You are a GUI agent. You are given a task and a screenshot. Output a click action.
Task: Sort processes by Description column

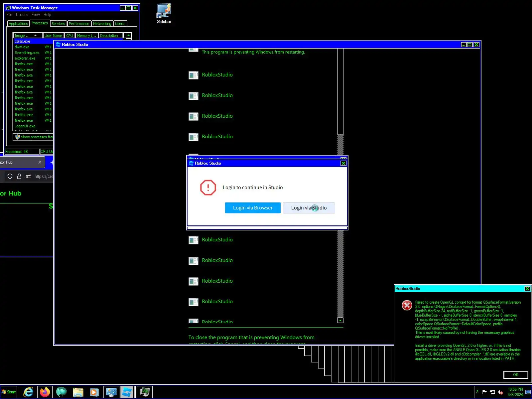(x=111, y=36)
